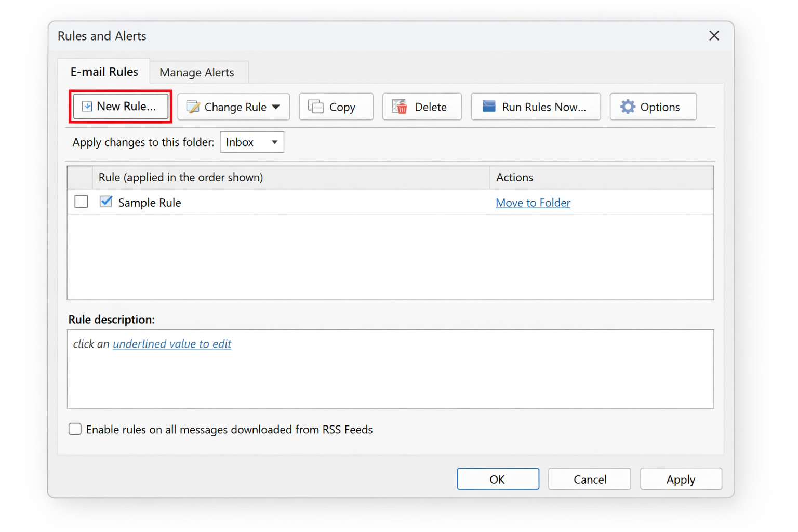
Task: Click the Move to Folder link
Action: [533, 203]
